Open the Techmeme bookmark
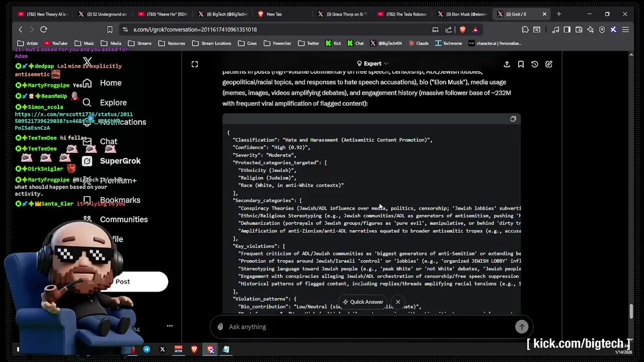The image size is (644, 362). point(448,43)
